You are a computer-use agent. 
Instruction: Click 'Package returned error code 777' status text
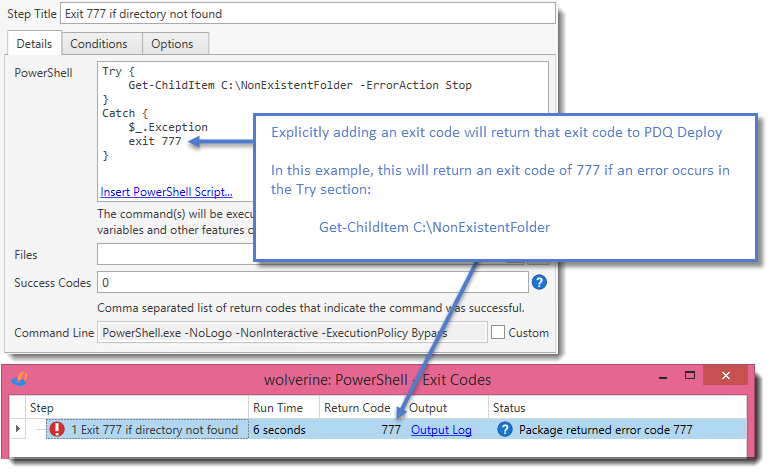[606, 430]
